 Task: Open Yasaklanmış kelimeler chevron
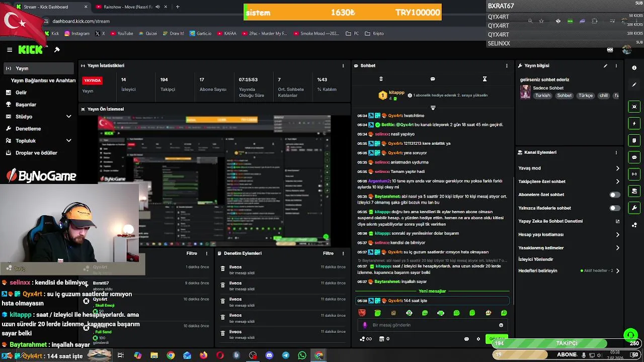617,248
